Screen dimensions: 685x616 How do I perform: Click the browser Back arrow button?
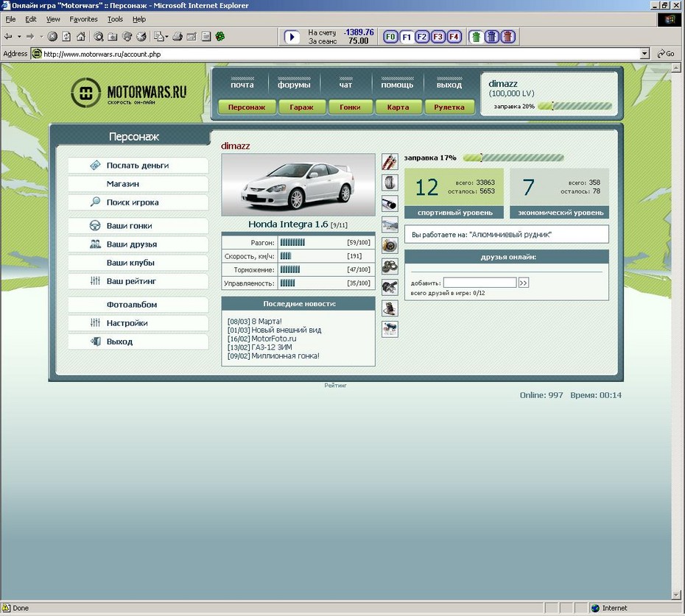coord(8,37)
